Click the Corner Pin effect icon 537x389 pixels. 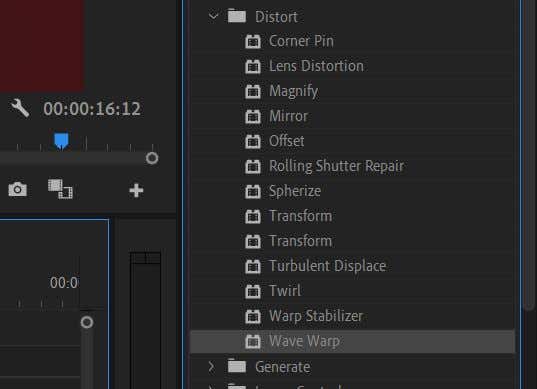[x=253, y=41]
